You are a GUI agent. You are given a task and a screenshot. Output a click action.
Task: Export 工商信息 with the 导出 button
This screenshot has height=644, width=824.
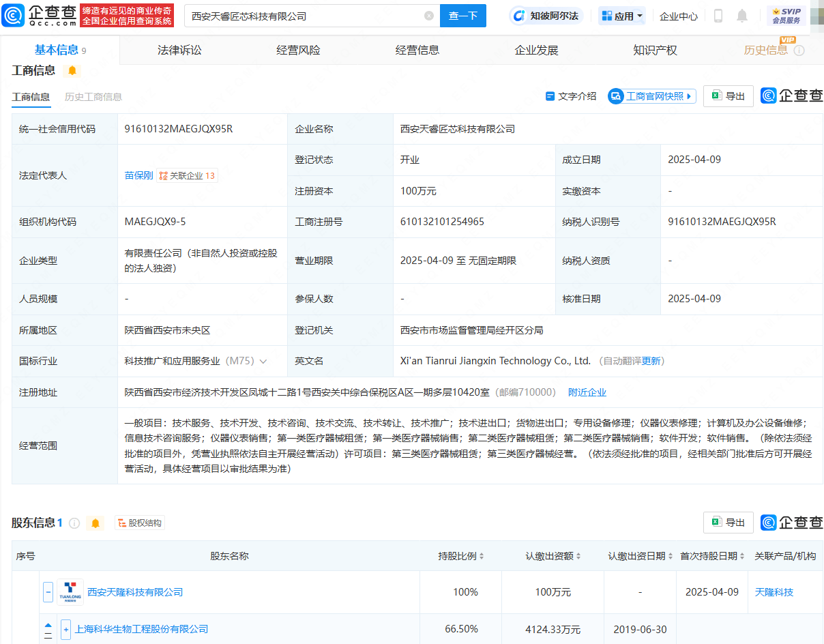(x=729, y=96)
